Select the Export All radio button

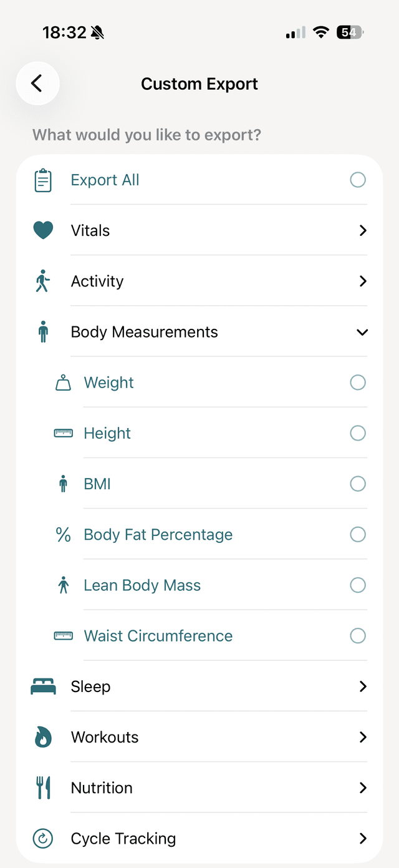coord(358,180)
